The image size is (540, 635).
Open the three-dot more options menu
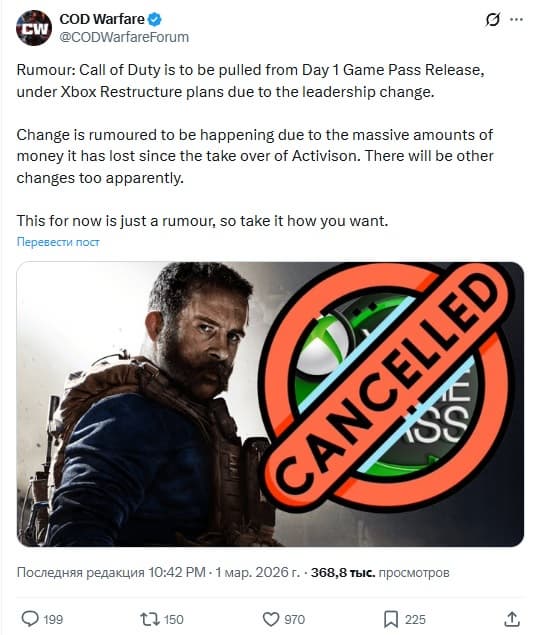516,19
